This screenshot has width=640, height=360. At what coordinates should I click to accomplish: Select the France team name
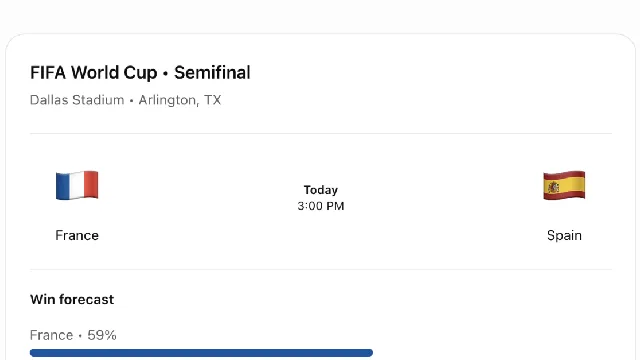[77, 236]
